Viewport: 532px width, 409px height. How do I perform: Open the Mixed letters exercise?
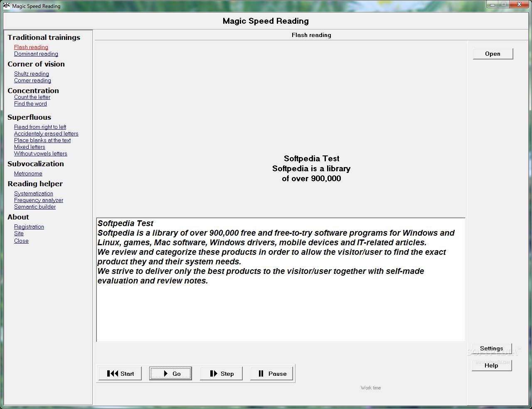coord(30,147)
